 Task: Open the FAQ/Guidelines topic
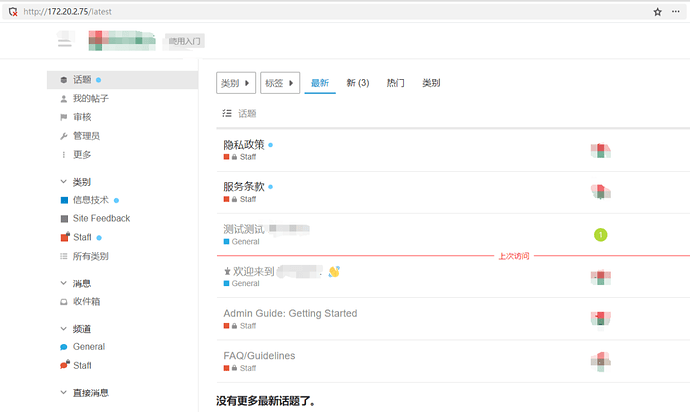[259, 356]
